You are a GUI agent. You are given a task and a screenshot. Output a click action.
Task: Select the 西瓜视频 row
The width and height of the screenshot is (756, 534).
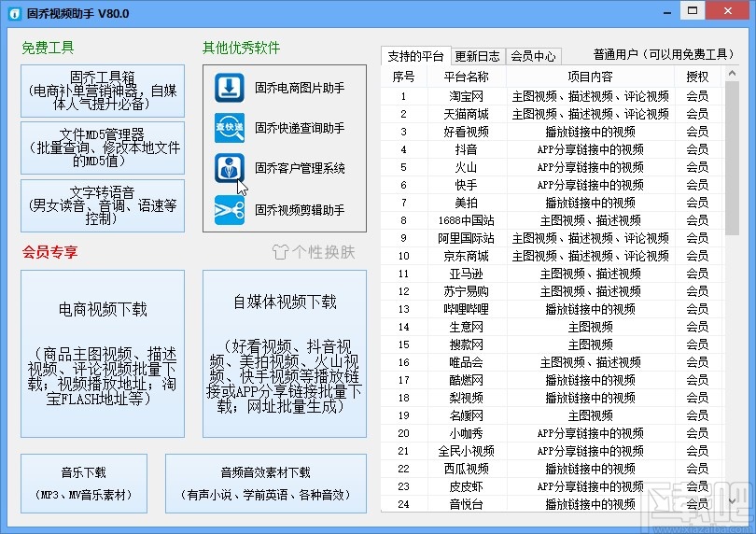(x=553, y=469)
